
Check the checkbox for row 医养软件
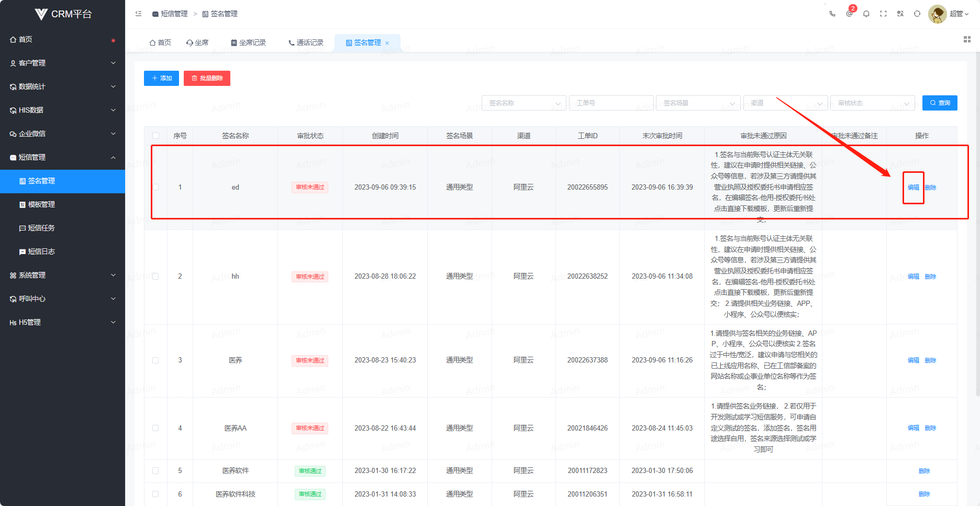tap(155, 471)
